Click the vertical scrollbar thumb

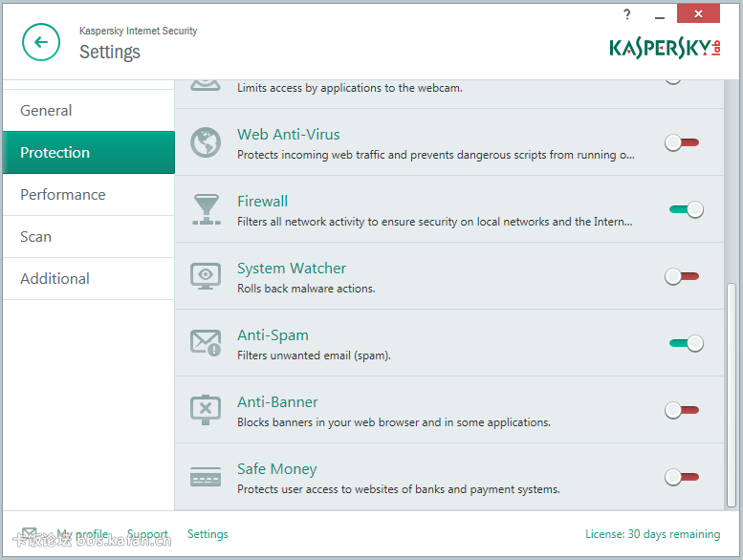pos(732,395)
